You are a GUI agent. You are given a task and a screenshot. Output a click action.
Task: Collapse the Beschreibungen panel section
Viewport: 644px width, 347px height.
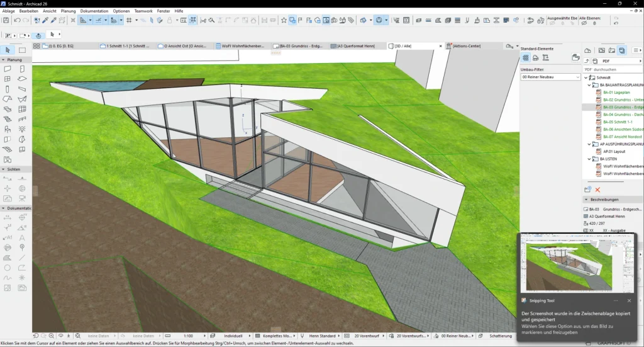pyautogui.click(x=586, y=200)
